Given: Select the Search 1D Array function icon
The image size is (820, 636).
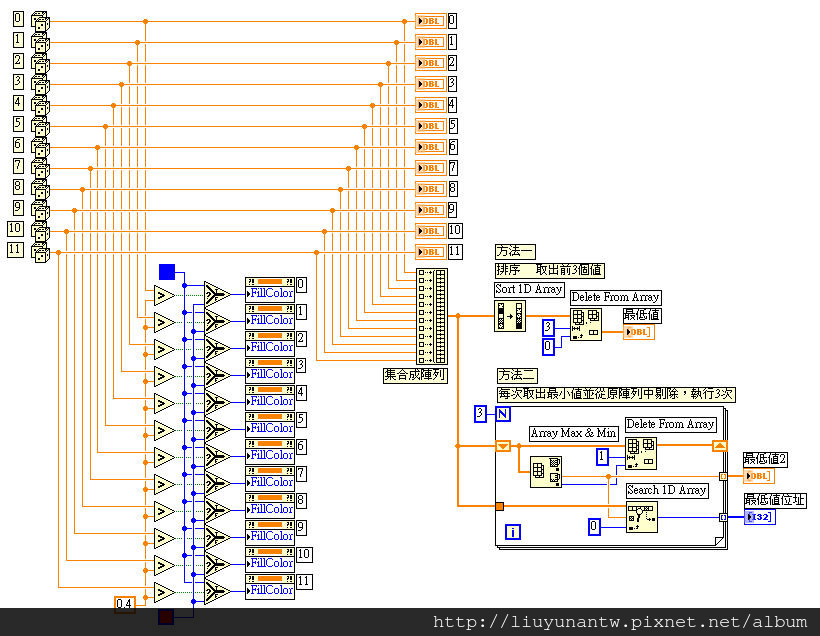Looking at the screenshot, I should [x=642, y=517].
